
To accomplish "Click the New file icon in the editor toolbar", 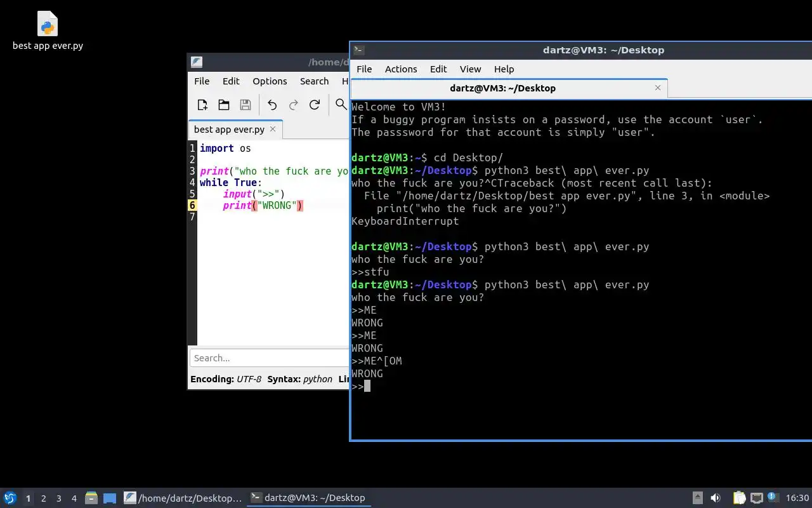I will (202, 105).
